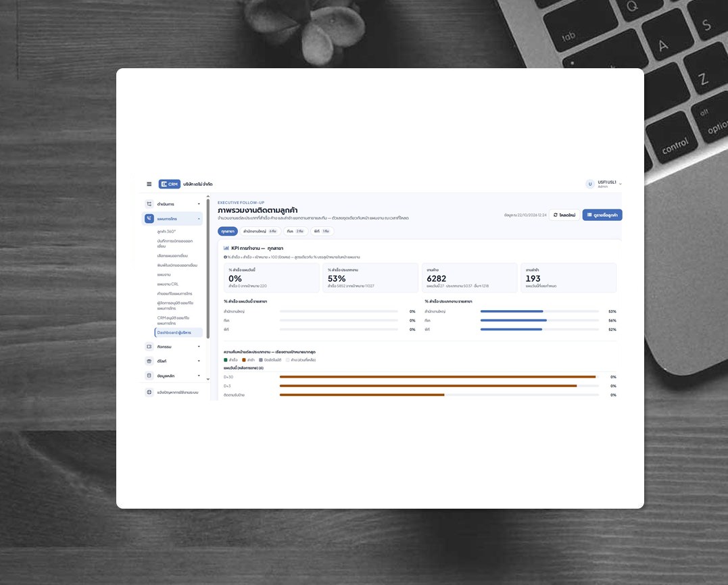Select Dashboard ผู้บริหาร sidebar item

coord(178,332)
